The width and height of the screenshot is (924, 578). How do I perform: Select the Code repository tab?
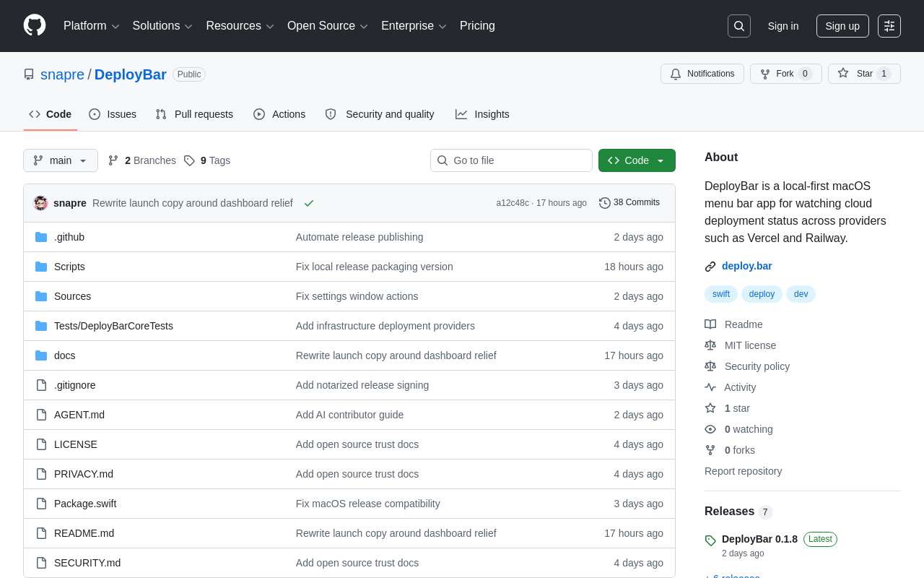(51, 114)
